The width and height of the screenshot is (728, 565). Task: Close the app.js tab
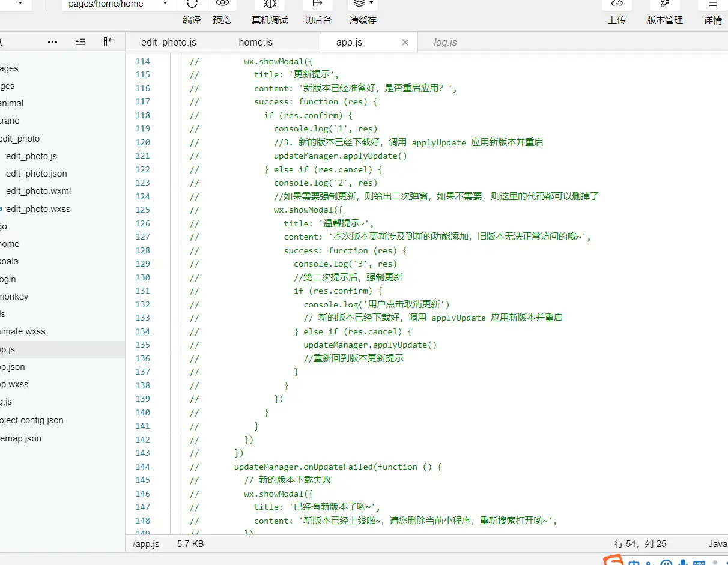click(x=405, y=42)
